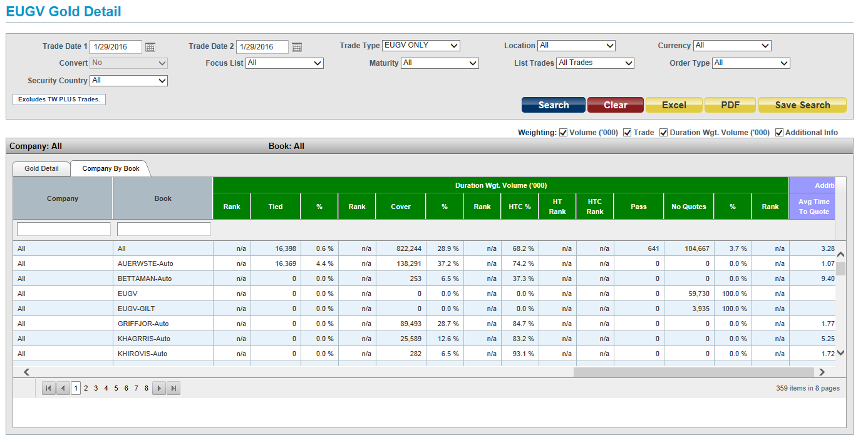Image resolution: width=868 pixels, height=445 pixels.
Task: Click the blue Search button
Action: point(554,105)
